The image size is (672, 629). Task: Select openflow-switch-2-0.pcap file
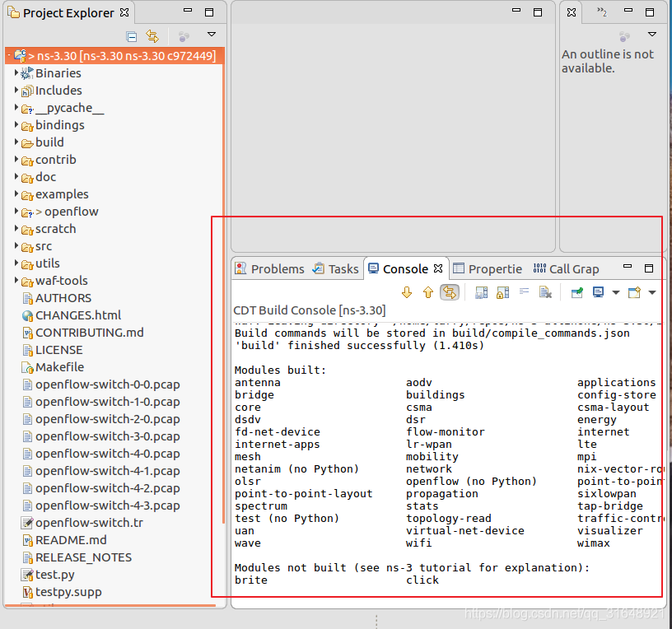[x=108, y=419]
